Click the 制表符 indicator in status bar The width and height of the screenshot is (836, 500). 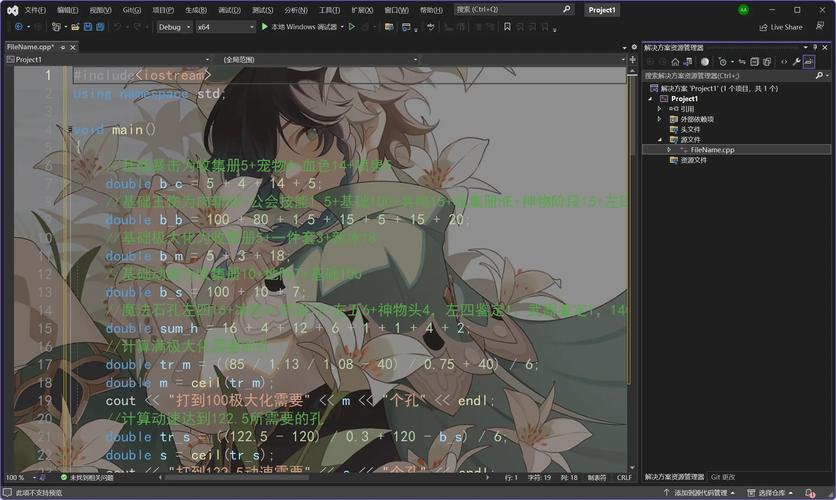click(597, 478)
